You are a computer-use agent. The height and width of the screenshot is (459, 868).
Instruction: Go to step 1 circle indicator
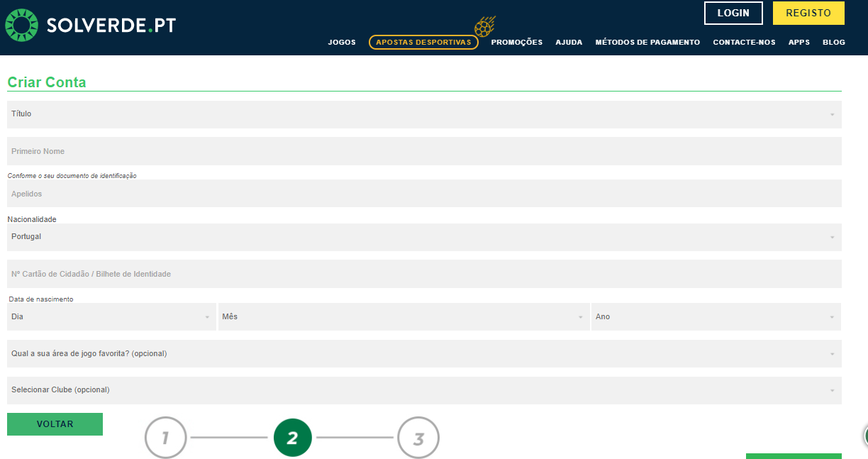click(x=165, y=438)
